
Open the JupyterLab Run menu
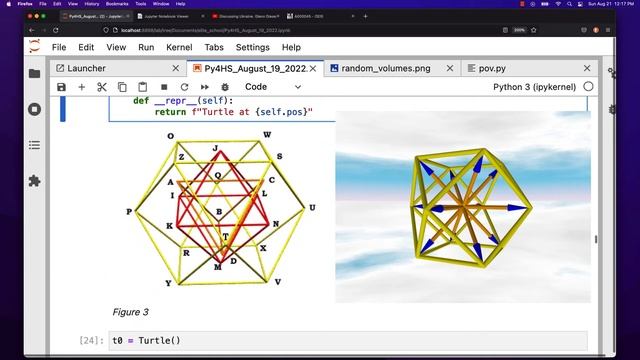pos(146,47)
